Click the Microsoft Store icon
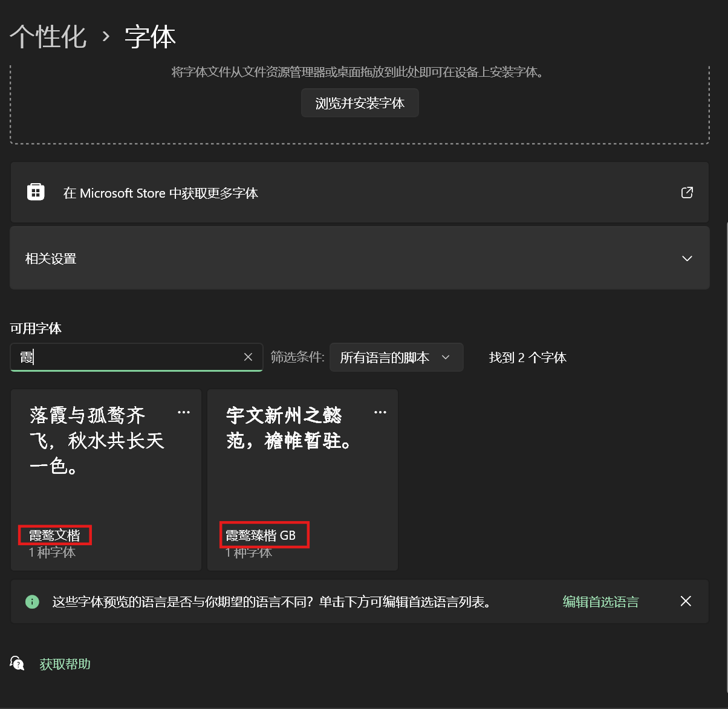Screen dimensions: 728x709 pyautogui.click(x=36, y=192)
